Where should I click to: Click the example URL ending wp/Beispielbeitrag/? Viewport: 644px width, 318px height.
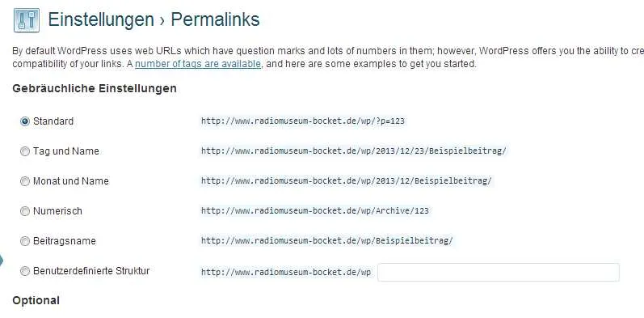[x=327, y=241]
